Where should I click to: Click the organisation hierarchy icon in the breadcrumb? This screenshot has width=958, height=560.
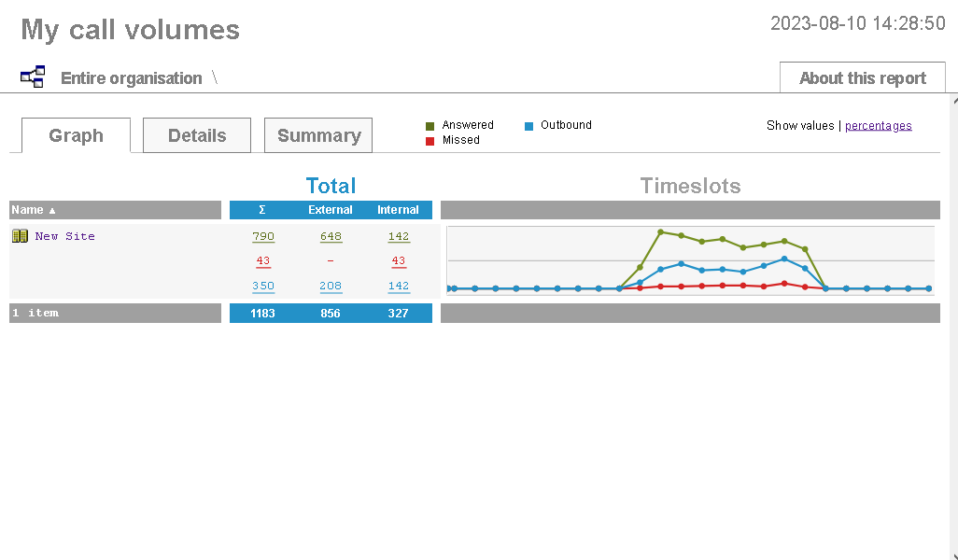pyautogui.click(x=32, y=76)
